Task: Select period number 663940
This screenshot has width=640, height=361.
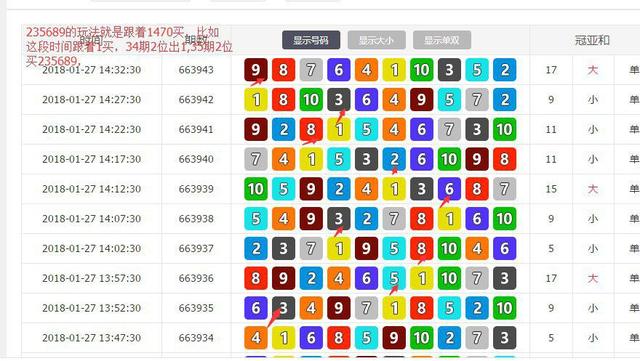Action: [196, 159]
